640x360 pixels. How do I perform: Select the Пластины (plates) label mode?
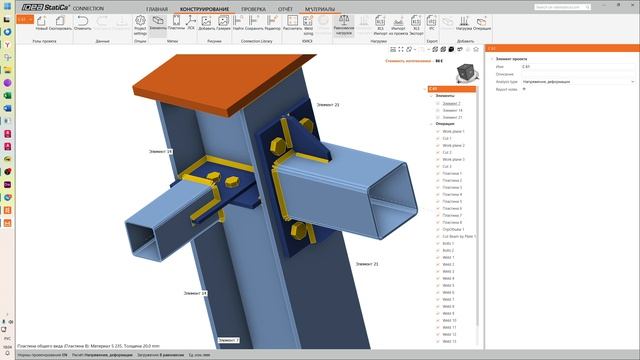point(176,23)
